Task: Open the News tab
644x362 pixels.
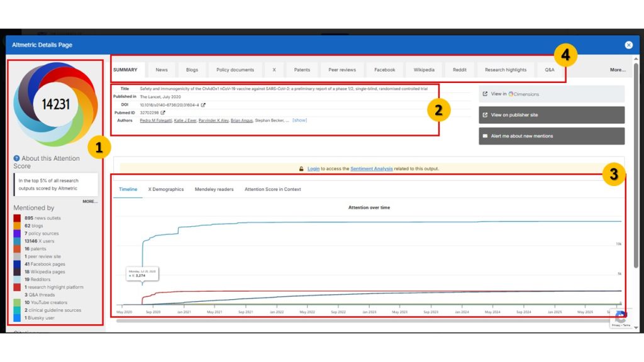Action: pyautogui.click(x=162, y=70)
